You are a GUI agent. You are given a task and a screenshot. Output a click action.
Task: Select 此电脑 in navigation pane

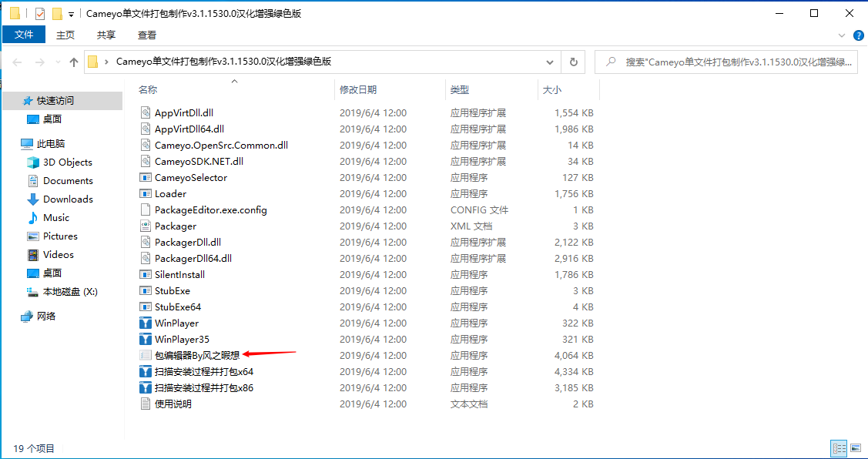tap(51, 144)
